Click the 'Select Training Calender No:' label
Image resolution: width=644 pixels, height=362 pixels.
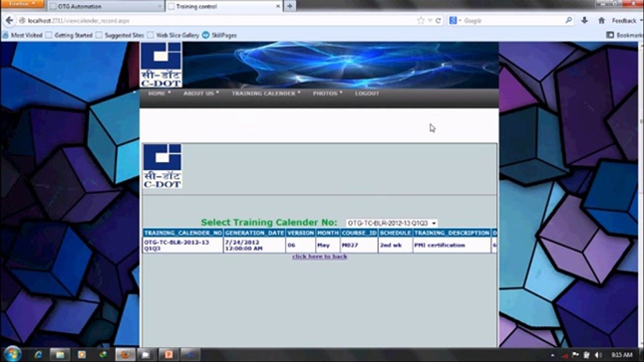tap(269, 222)
